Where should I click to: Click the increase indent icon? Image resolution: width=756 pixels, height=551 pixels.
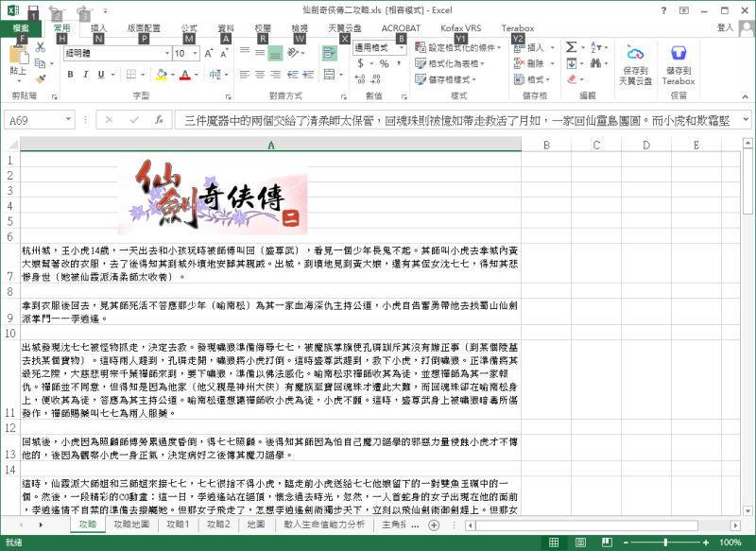308,75
